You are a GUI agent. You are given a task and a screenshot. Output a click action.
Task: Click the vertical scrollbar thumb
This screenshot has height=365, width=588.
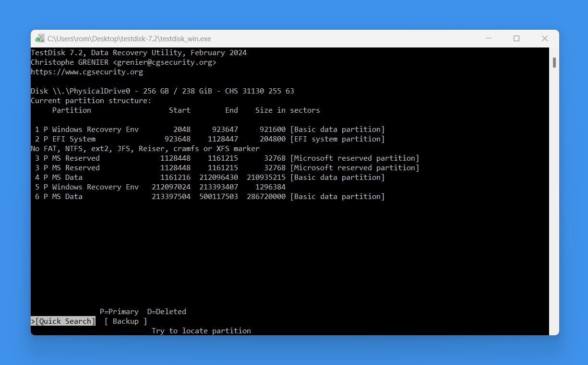(x=554, y=62)
